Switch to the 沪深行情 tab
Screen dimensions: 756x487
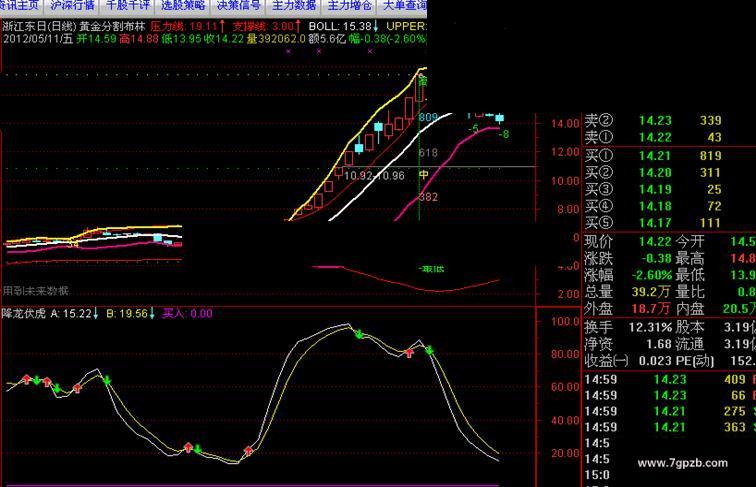[72, 5]
